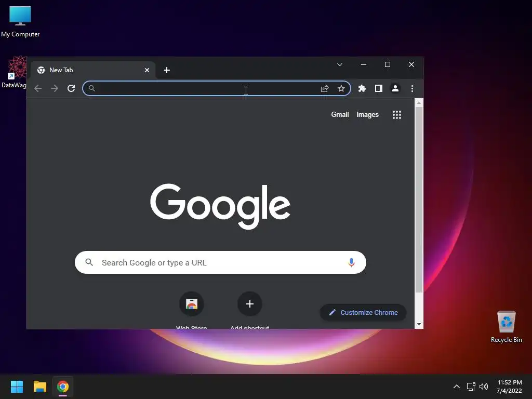Open the Chrome three-dot menu
The image size is (532, 399).
(412, 88)
